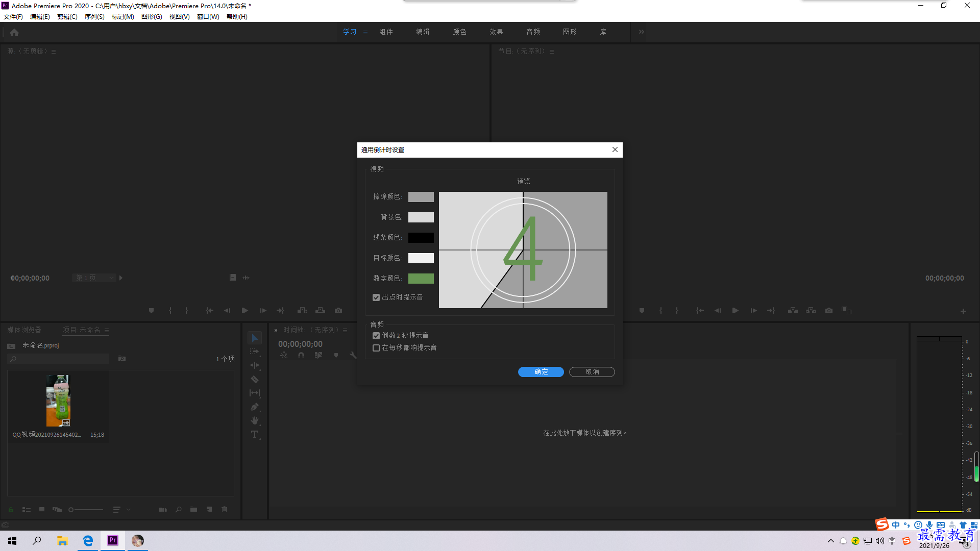
Task: Click project writable lock icon
Action: (x=11, y=510)
